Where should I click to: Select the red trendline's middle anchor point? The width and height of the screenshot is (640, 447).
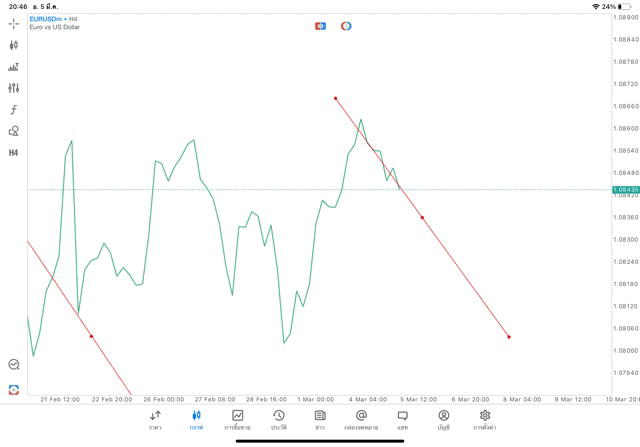tap(422, 217)
